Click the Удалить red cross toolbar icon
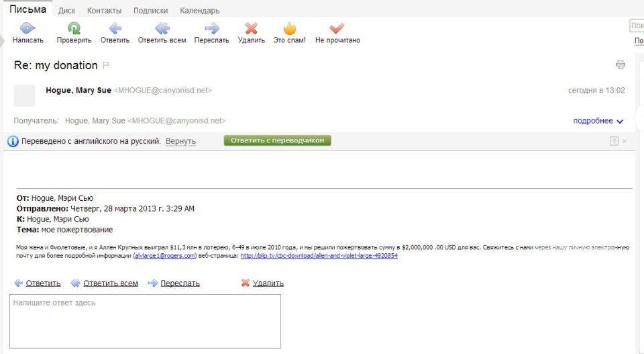This screenshot has width=644, height=354. pyautogui.click(x=252, y=29)
